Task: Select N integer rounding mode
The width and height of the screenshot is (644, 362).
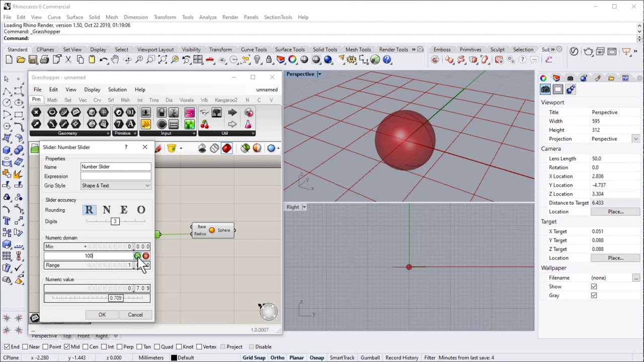Action: coord(107,210)
